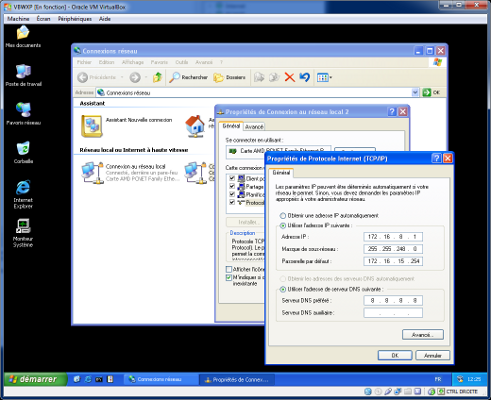This screenshot has width=491, height=400.
Task: Toggle the Protocole Internet checkbox
Action: point(232,202)
